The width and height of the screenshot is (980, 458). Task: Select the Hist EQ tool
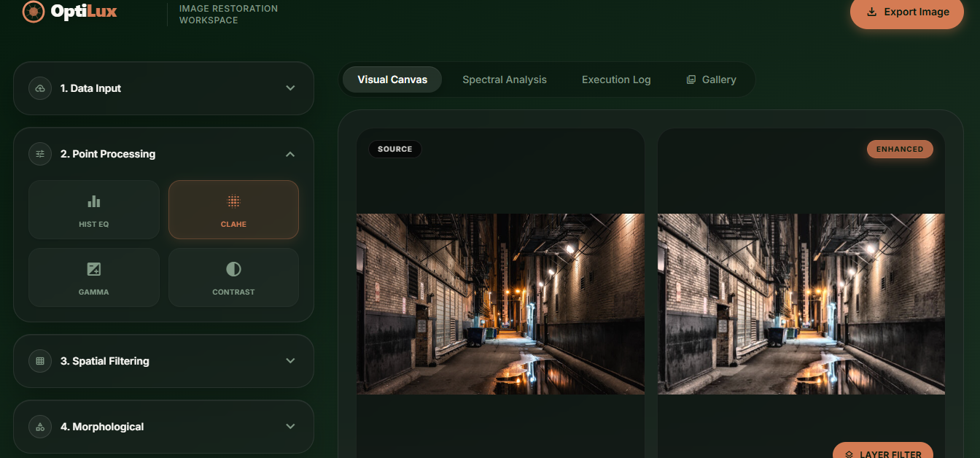(x=94, y=210)
